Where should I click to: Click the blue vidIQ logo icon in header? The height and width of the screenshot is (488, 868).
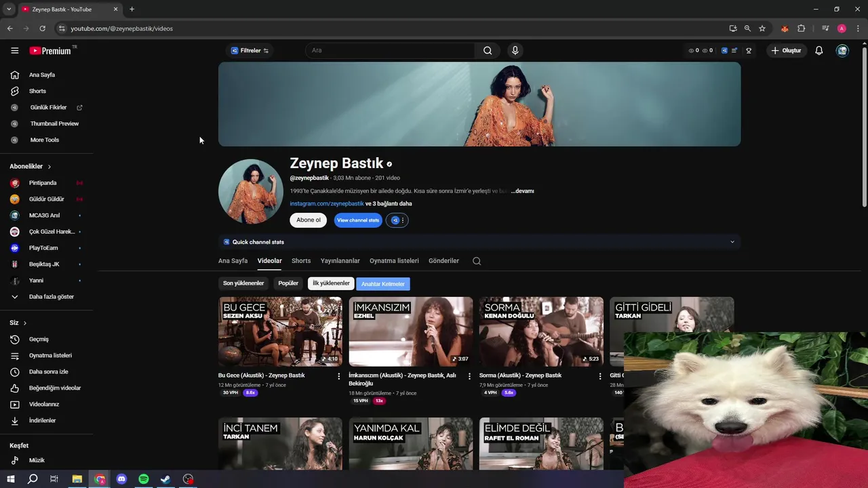pyautogui.click(x=724, y=51)
